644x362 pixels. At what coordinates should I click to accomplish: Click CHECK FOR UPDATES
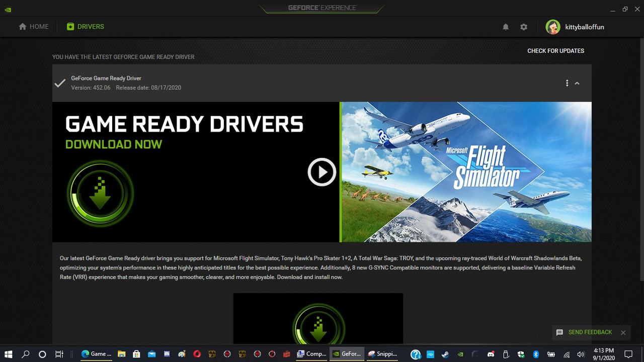pyautogui.click(x=555, y=51)
